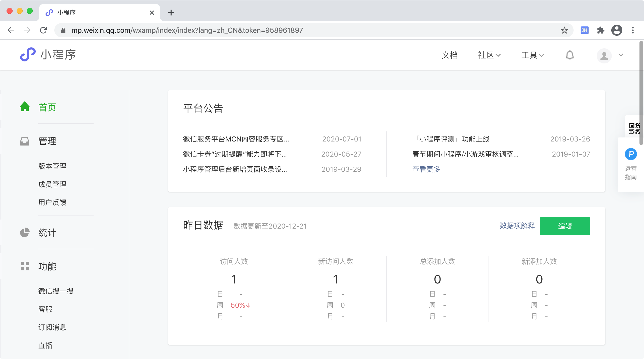Open the browser extensions puzzle icon

(600, 30)
